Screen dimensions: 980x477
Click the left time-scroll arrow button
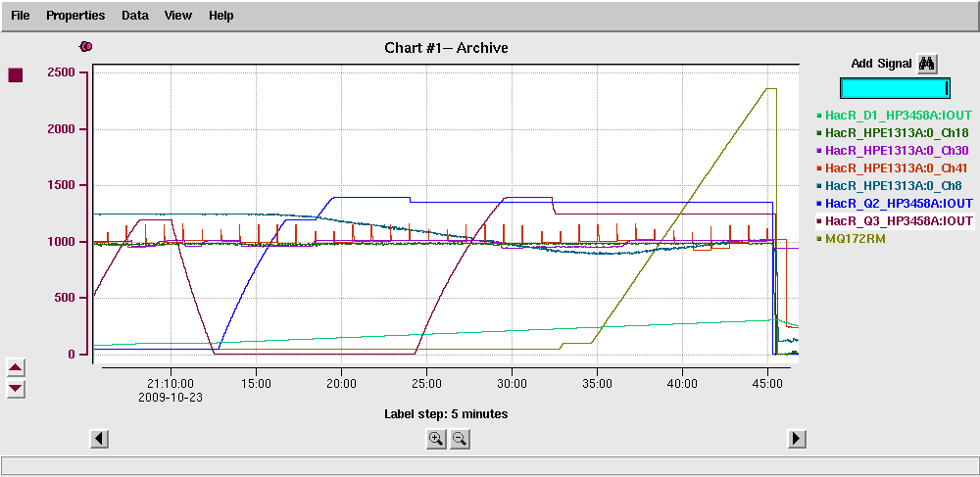point(99,439)
